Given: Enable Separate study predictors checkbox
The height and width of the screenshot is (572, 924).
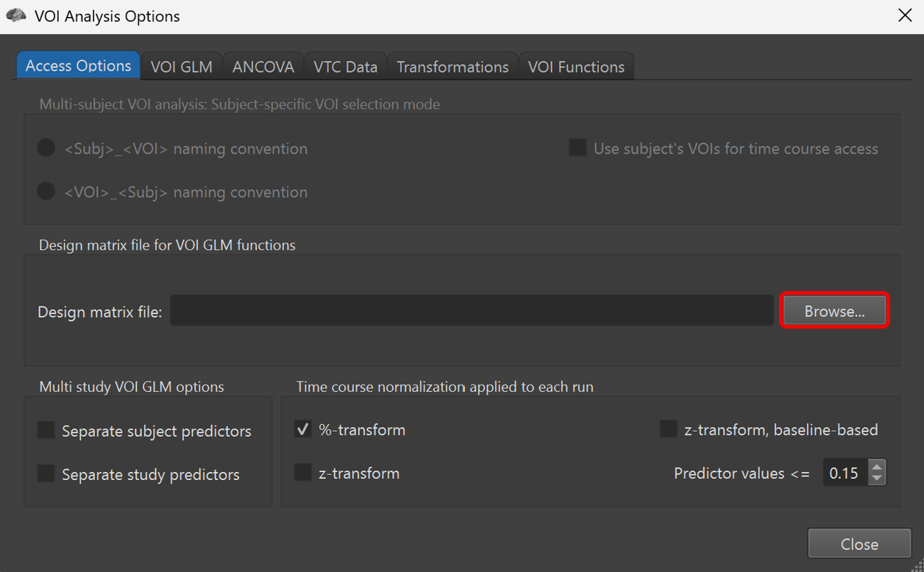Looking at the screenshot, I should click(x=46, y=474).
